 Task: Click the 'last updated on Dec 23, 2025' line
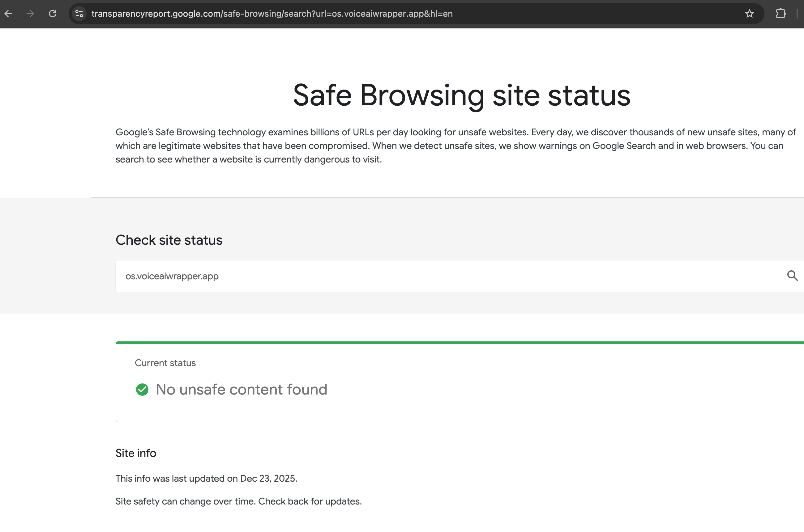206,478
